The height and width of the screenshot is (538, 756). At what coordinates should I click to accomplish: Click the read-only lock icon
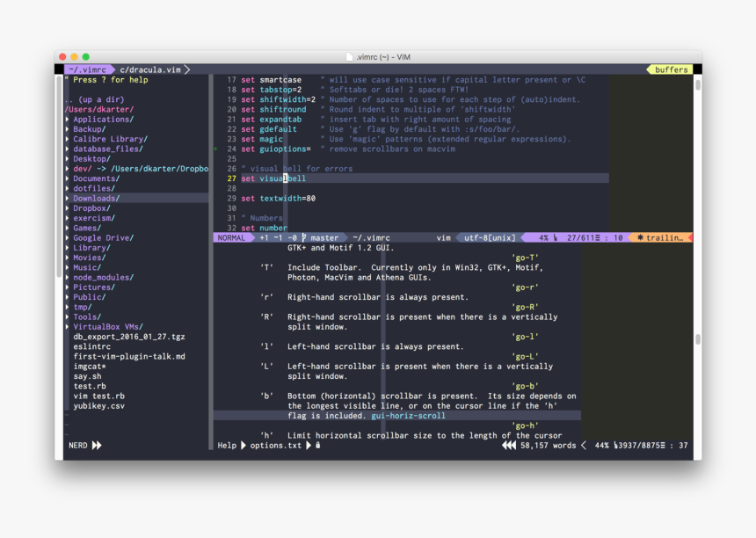coord(318,446)
